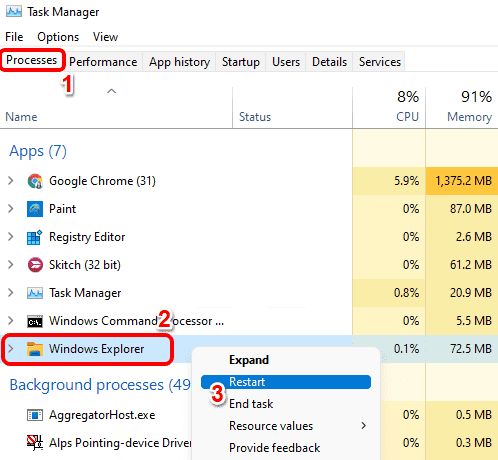Select the Windows Explorer folder icon
The height and width of the screenshot is (460, 498).
coord(35,349)
